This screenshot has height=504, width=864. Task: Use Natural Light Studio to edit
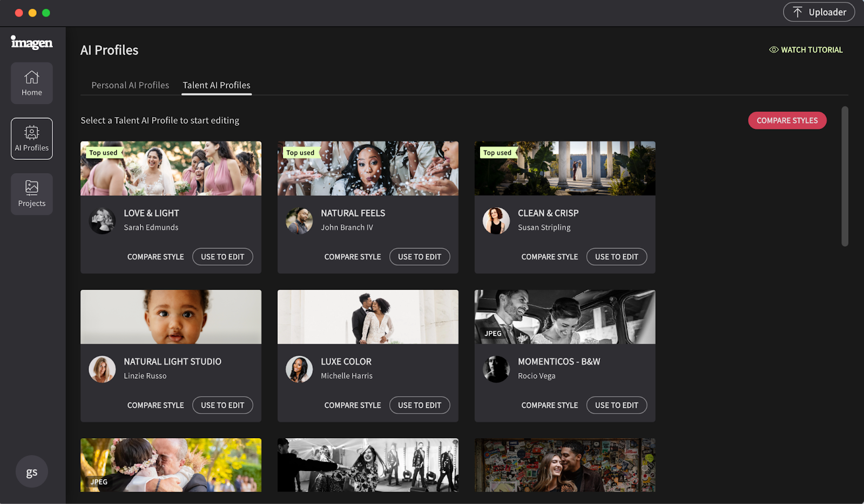coord(222,405)
